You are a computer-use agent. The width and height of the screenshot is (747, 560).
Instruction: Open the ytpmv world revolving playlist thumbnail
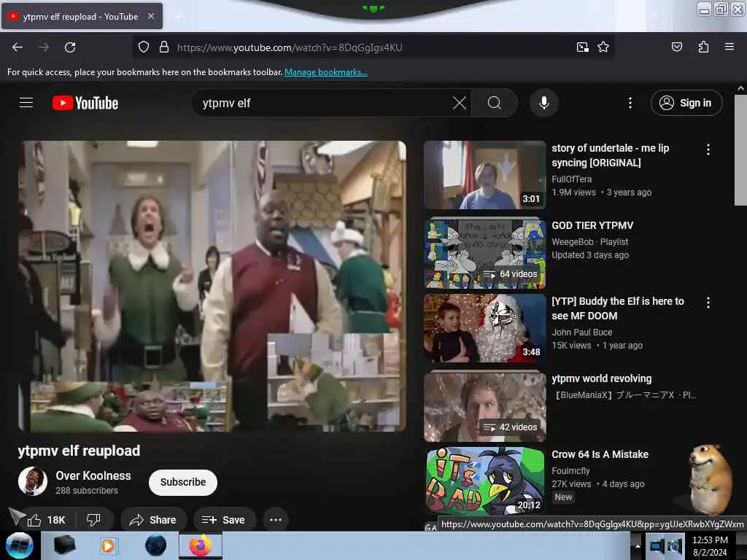pos(485,407)
